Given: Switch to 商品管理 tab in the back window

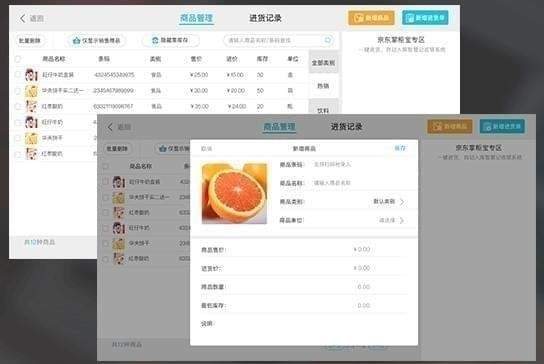Looking at the screenshot, I should [x=196, y=18].
